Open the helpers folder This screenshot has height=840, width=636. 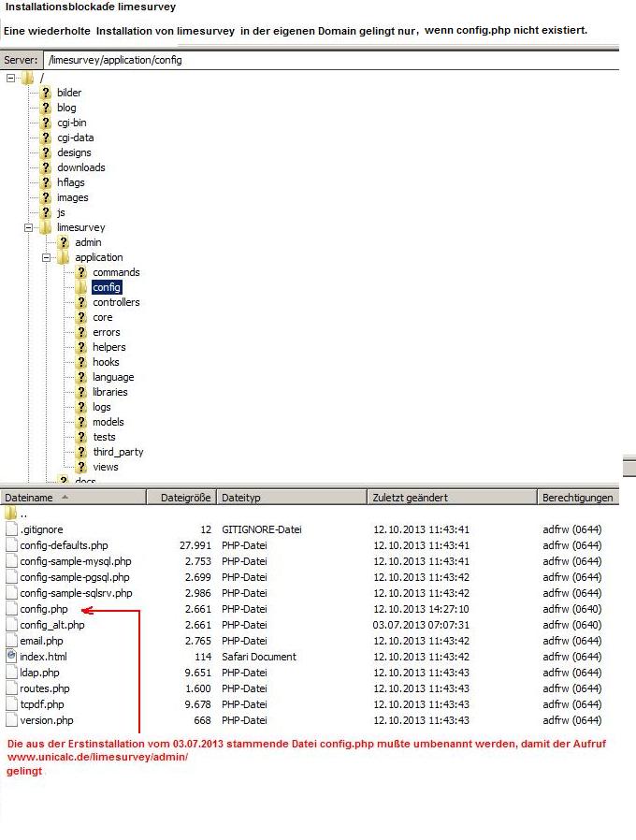pos(108,348)
